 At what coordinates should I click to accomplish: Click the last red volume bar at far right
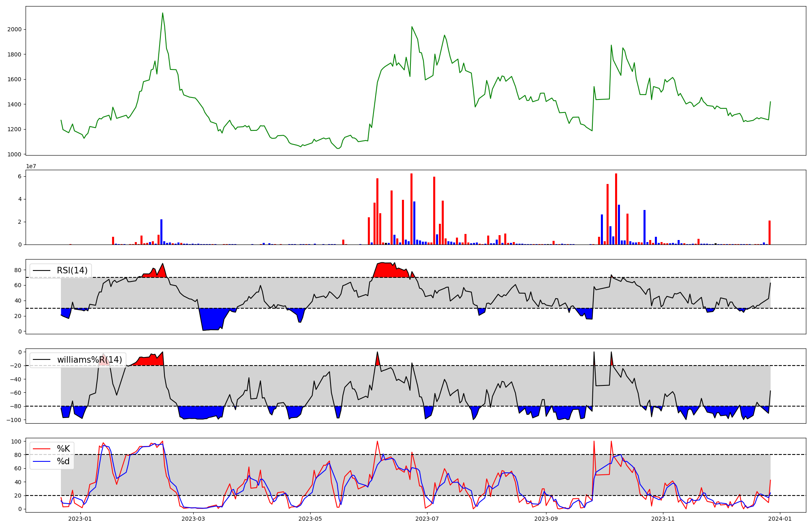[769, 232]
